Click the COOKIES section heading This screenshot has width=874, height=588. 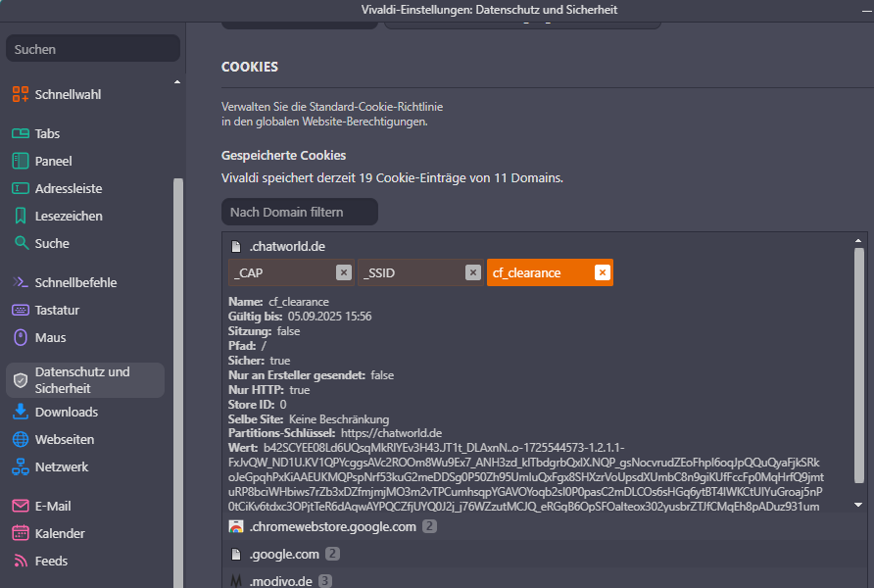click(250, 67)
